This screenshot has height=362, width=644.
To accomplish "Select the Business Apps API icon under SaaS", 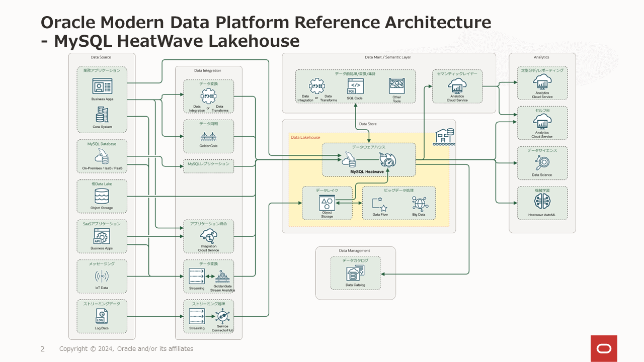I will [102, 236].
